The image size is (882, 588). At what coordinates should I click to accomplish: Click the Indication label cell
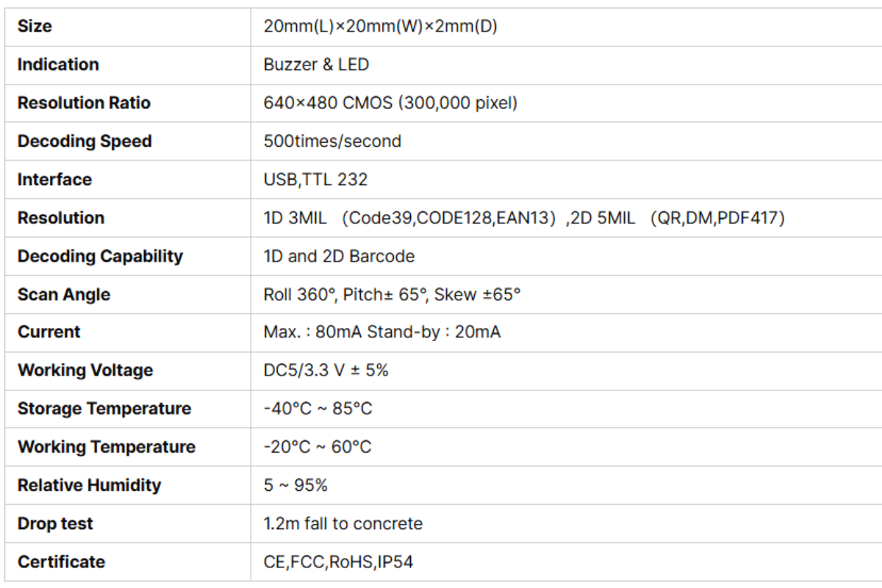[x=58, y=65]
